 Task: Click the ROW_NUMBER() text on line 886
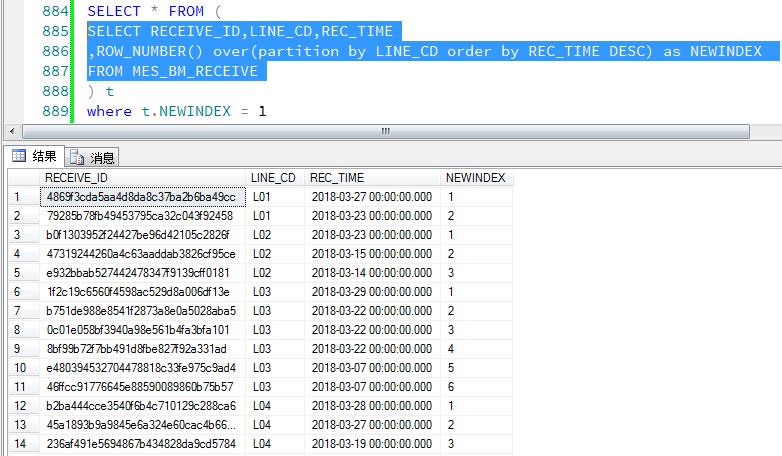tap(150, 51)
